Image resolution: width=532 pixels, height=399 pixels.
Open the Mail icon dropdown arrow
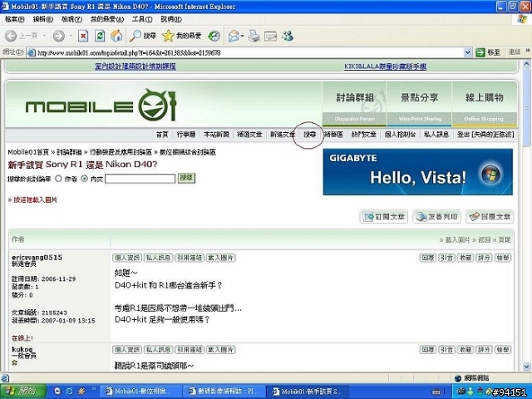pyautogui.click(x=242, y=36)
